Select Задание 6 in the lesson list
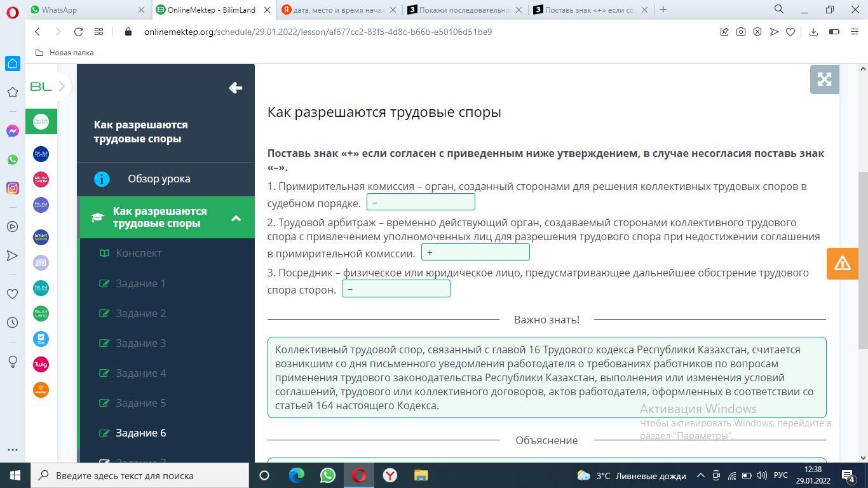The height and width of the screenshot is (488, 868). (140, 433)
